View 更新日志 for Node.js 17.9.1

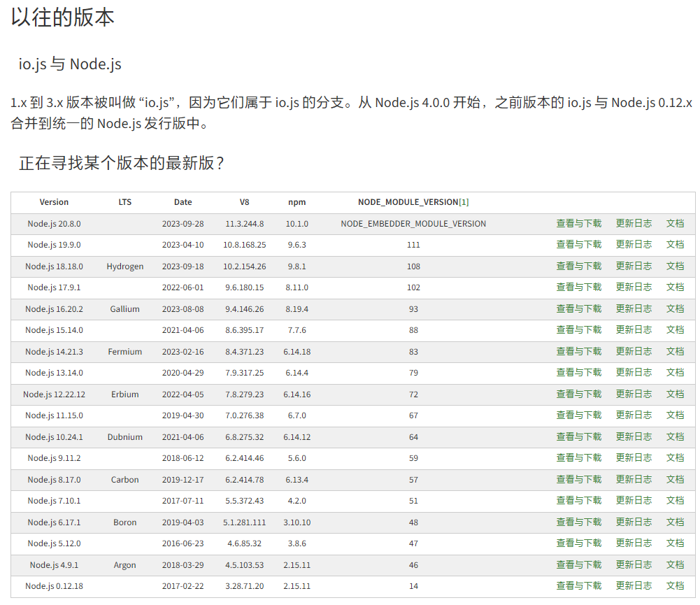(x=634, y=287)
